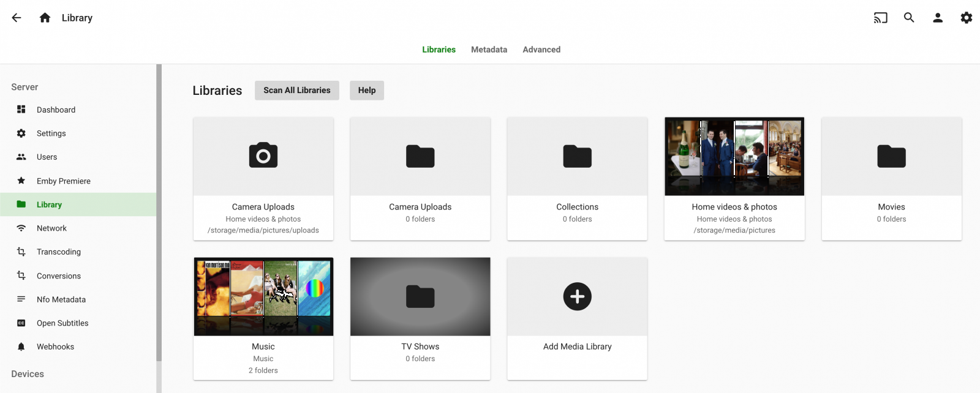This screenshot has height=393, width=980.
Task: Switch to the Advanced tab
Action: (541, 50)
